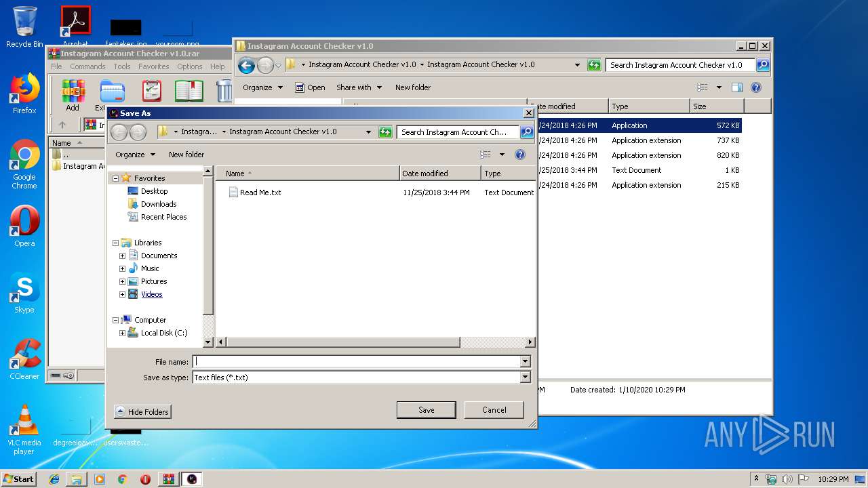Click Open in Explorer toolbar

[310, 87]
